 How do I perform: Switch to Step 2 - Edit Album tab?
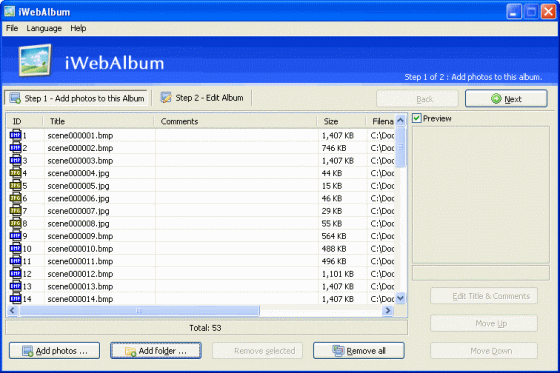202,98
